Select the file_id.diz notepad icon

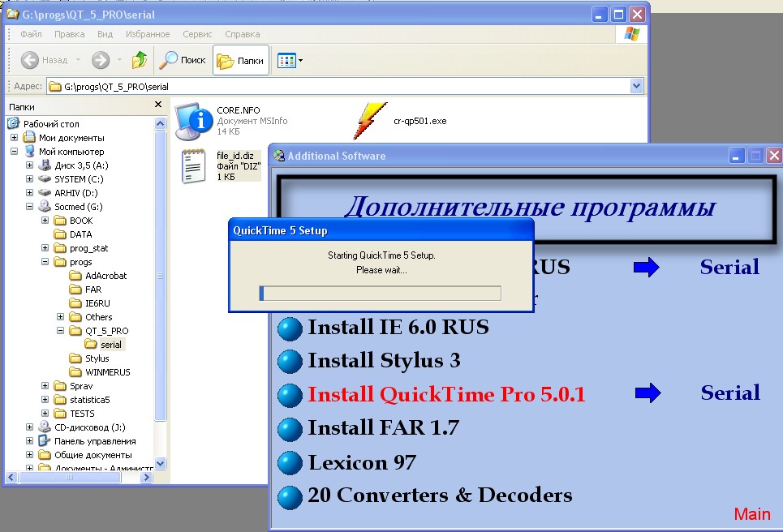coord(194,165)
